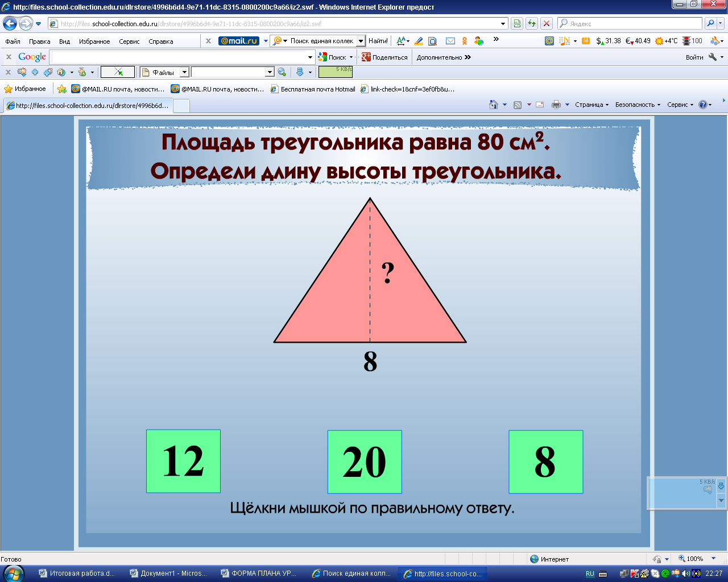Open the text size tool icon
The image size is (728, 582).
(x=402, y=41)
